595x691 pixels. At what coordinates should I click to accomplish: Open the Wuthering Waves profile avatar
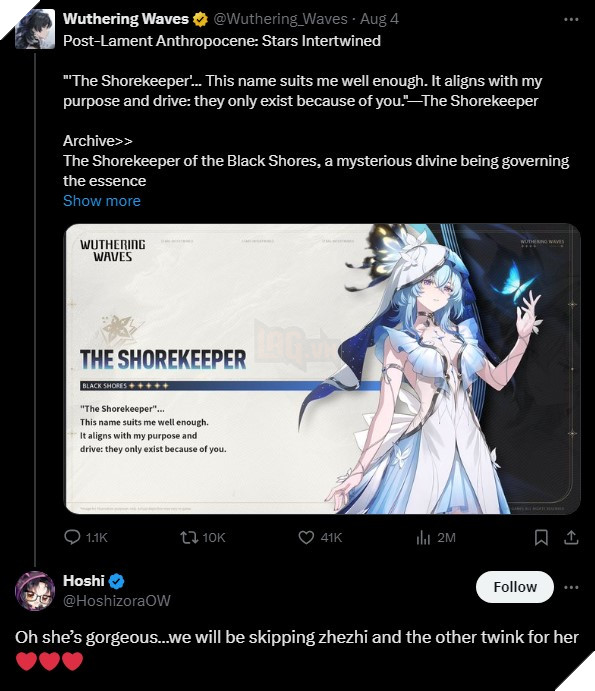click(x=35, y=29)
